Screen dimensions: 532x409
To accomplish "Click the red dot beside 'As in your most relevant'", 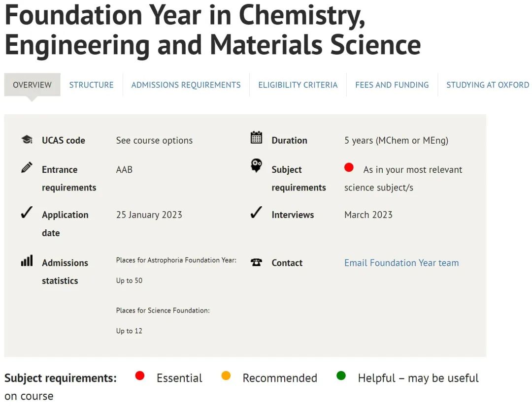I will (349, 167).
